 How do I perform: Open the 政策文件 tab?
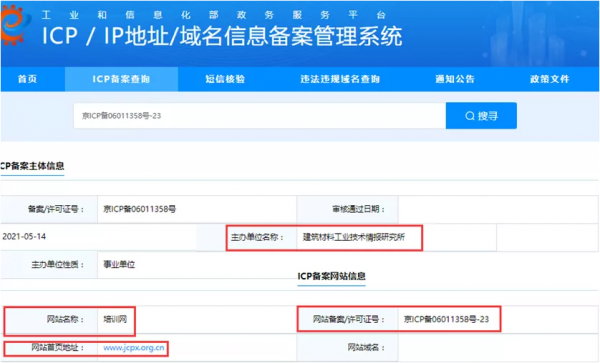click(x=550, y=79)
